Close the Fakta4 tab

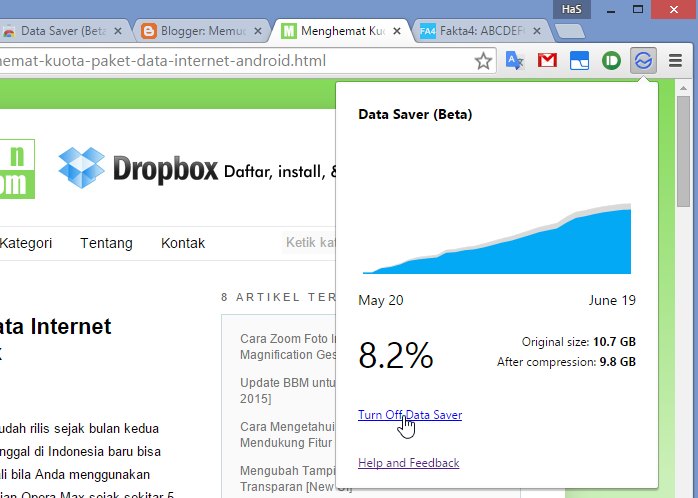537,31
